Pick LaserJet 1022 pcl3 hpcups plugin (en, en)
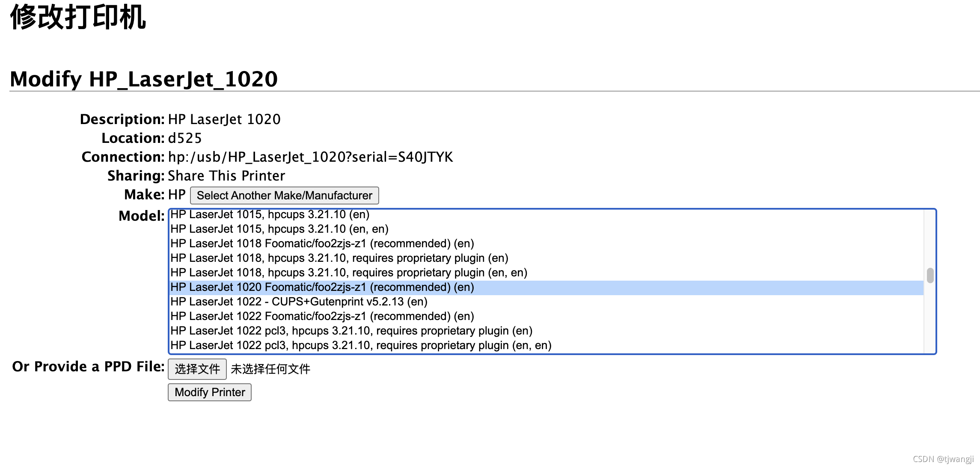This screenshot has width=980, height=468. pos(360,346)
